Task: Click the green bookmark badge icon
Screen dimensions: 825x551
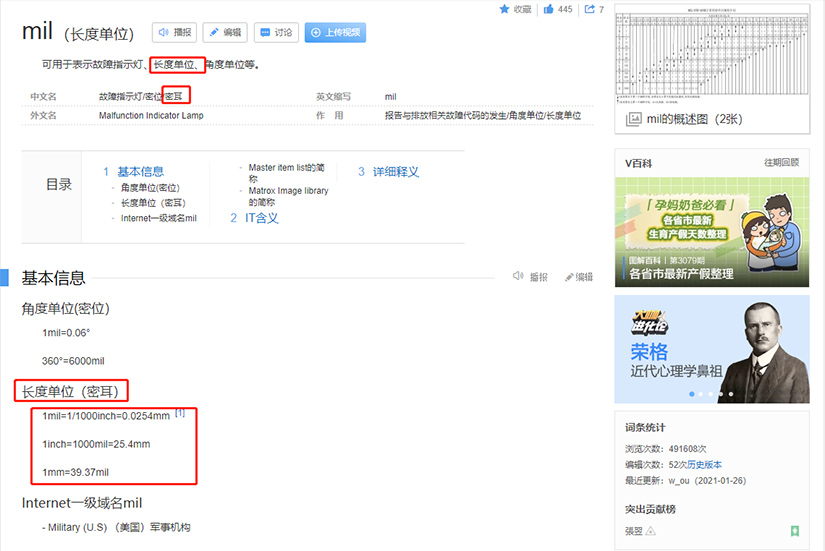Action: (794, 531)
